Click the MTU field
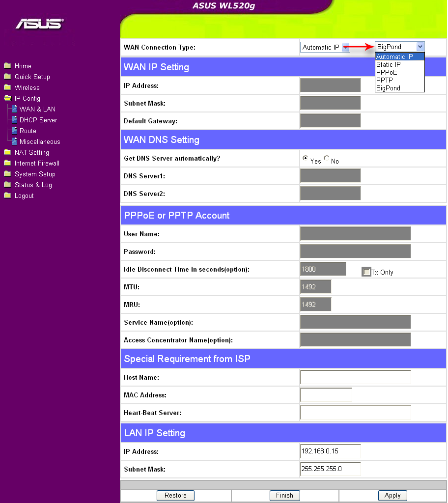 pyautogui.click(x=315, y=286)
